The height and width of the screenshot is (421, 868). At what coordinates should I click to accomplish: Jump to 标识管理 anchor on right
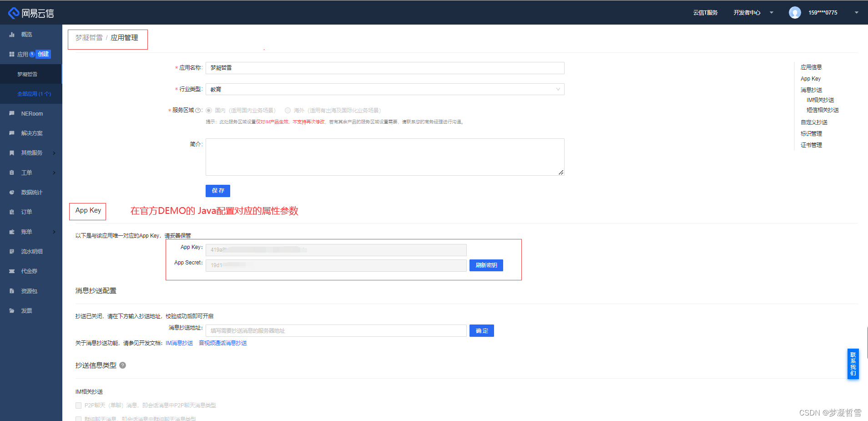pyautogui.click(x=811, y=134)
